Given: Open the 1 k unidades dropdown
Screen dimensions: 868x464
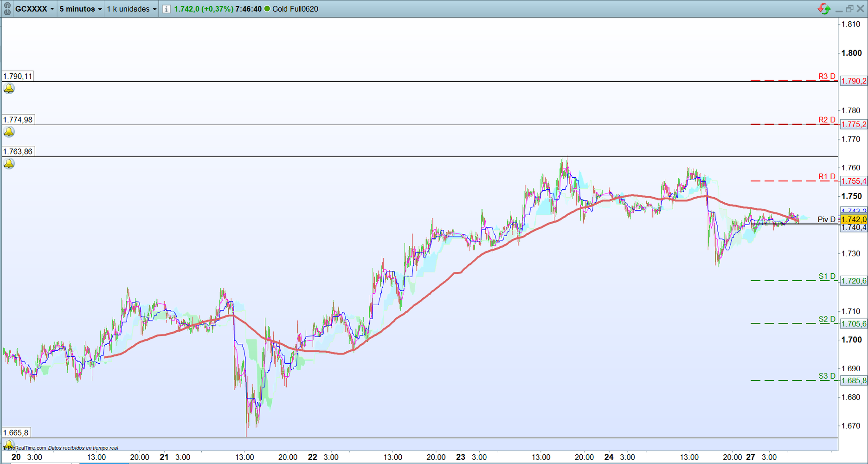Looking at the screenshot, I should [x=132, y=9].
